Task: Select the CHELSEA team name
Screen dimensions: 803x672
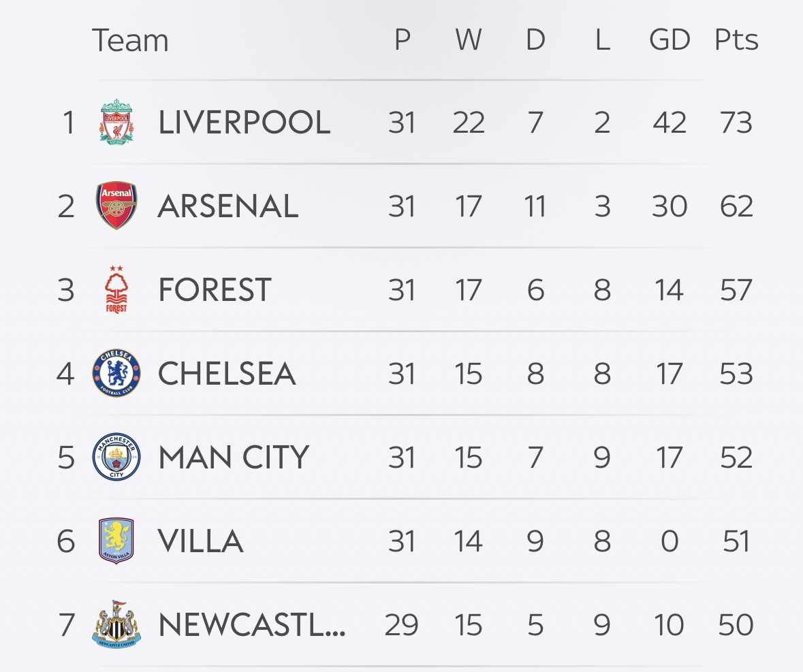Action: [227, 374]
